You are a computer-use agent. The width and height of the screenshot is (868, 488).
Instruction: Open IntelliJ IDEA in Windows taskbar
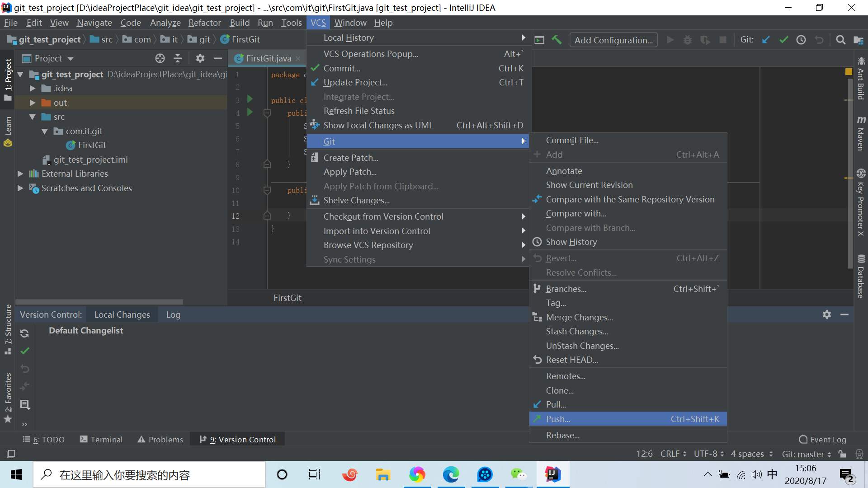[552, 474]
